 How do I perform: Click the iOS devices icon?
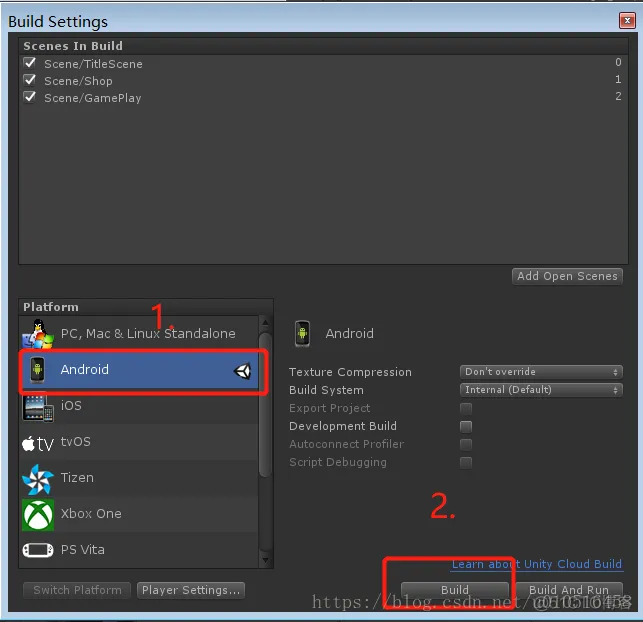click(38, 407)
